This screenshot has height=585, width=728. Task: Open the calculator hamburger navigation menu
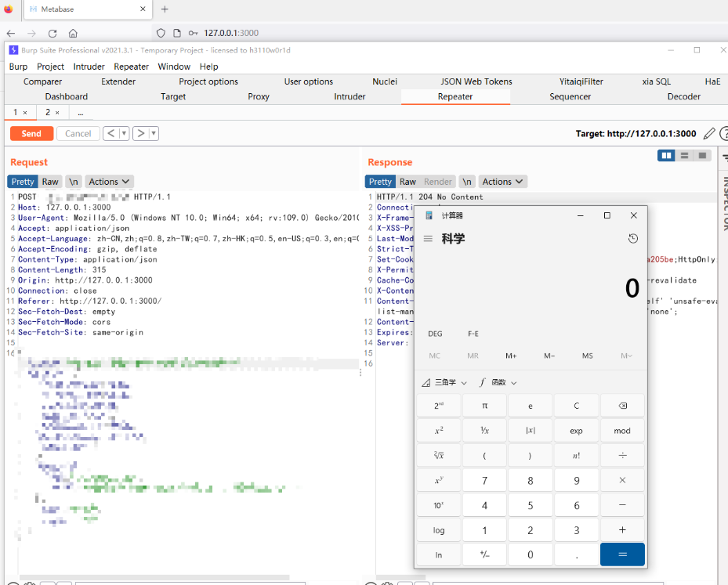428,238
